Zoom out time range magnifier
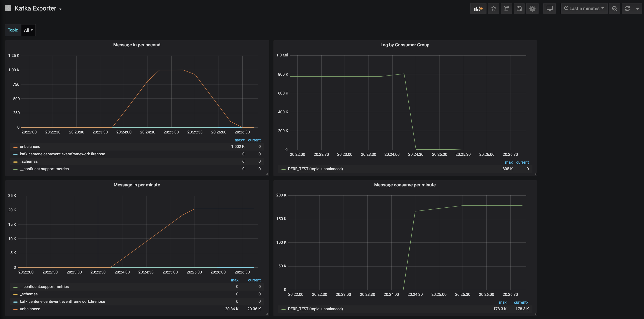The image size is (644, 319). tap(614, 9)
